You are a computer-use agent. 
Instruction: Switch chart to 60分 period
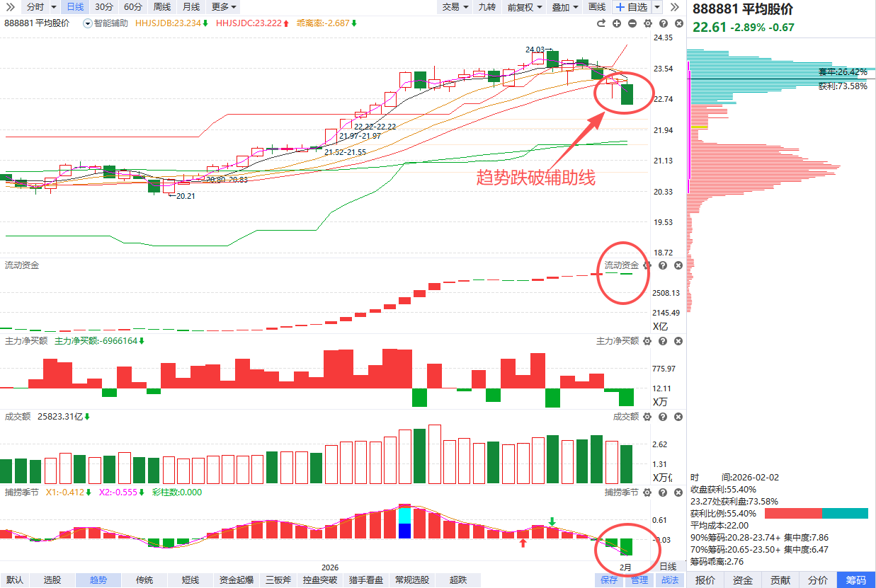pos(132,7)
